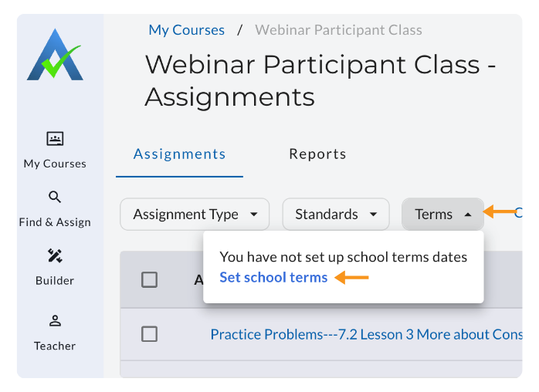
Task: Click the Set school terms link
Action: [273, 277]
